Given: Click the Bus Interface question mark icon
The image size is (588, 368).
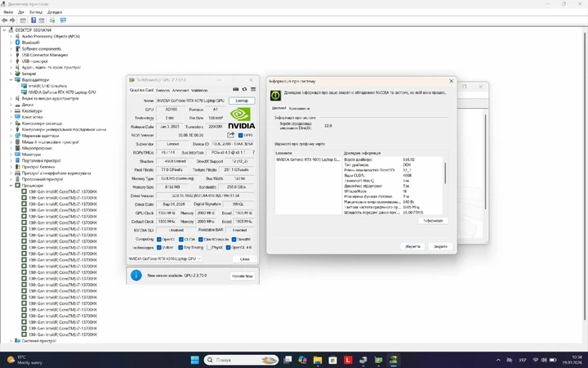Looking at the screenshot, I should pos(253,152).
